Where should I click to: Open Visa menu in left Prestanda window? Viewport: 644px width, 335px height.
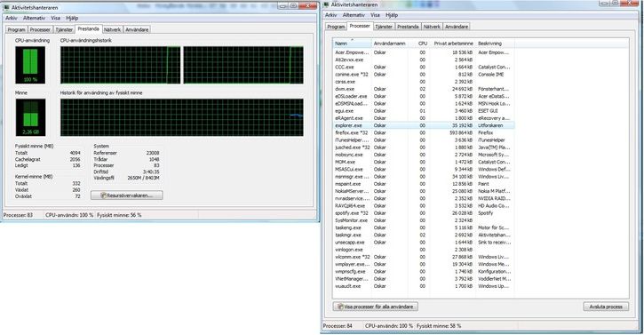(x=55, y=18)
